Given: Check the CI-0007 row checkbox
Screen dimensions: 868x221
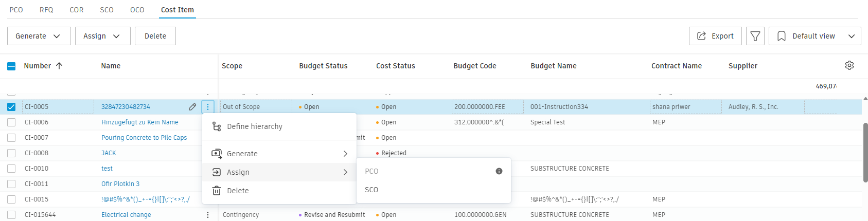Looking at the screenshot, I should (x=11, y=138).
